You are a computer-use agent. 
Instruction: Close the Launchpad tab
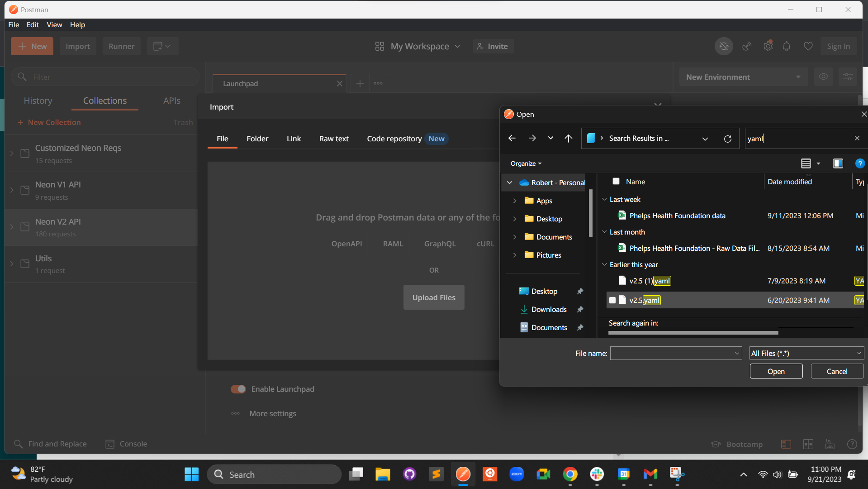(340, 84)
